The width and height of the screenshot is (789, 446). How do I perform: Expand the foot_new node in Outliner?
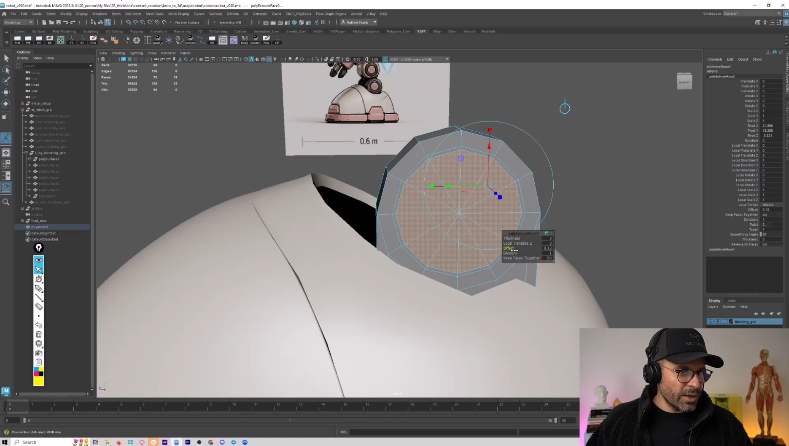coord(23,220)
